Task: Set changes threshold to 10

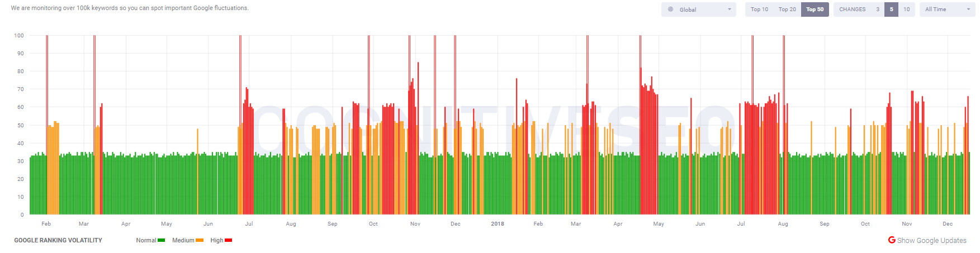Action: point(907,9)
